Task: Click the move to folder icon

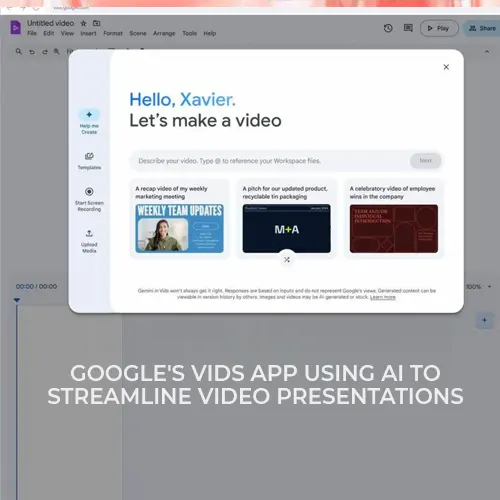Action: [x=96, y=23]
